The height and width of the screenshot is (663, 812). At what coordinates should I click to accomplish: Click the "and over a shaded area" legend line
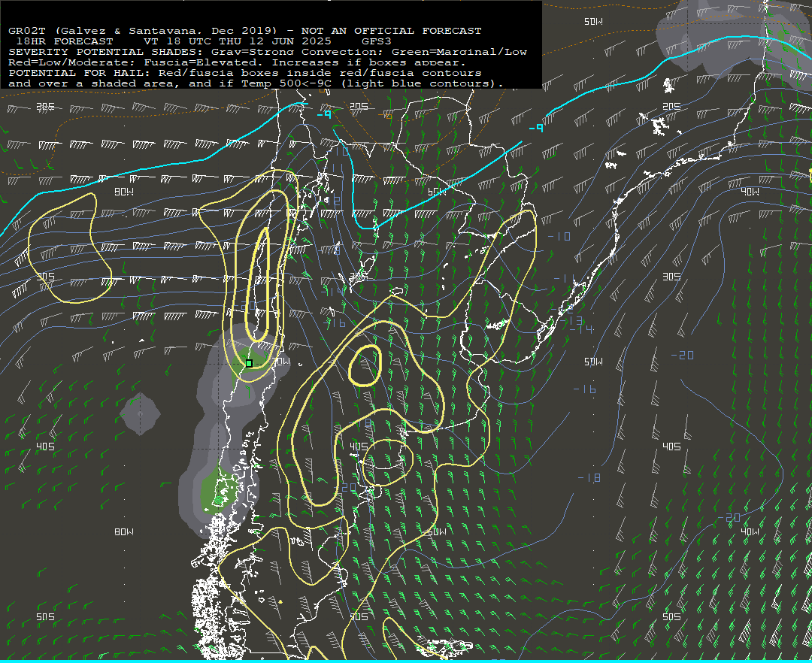click(x=256, y=83)
